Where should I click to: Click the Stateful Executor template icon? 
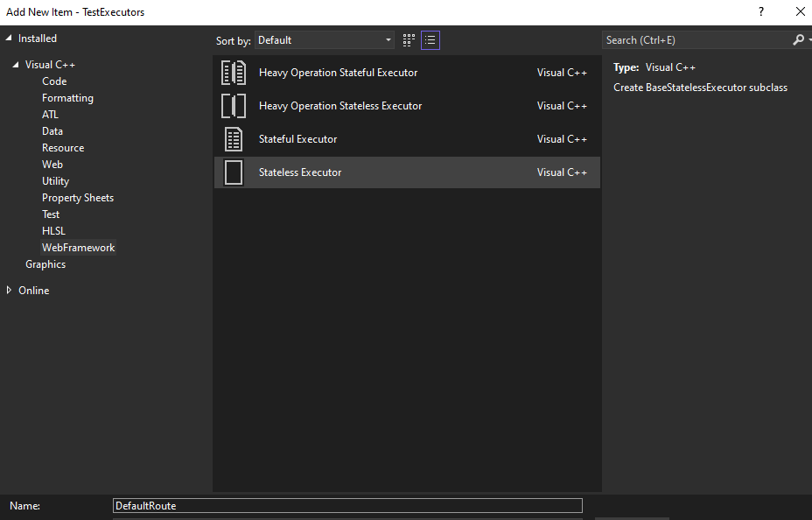(233, 139)
